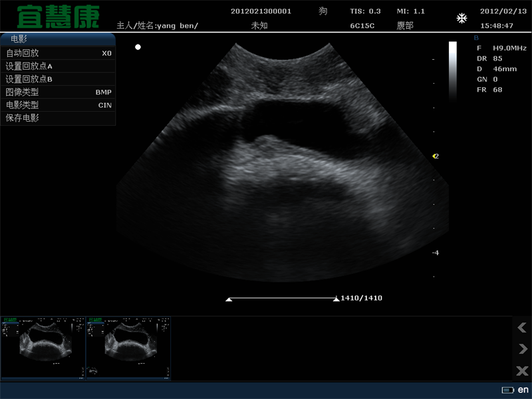Click the B mode indicator label
Viewport: 532px width, 399px height.
pyautogui.click(x=476, y=38)
